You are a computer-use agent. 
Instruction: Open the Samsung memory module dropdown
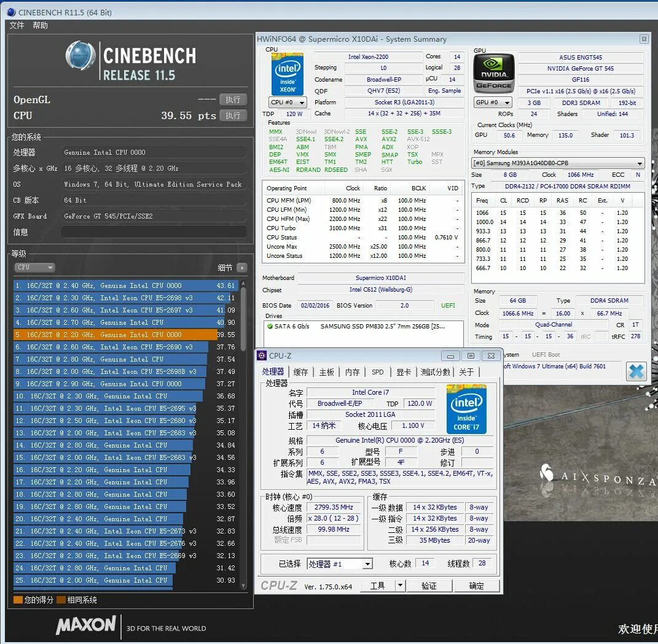558,163
